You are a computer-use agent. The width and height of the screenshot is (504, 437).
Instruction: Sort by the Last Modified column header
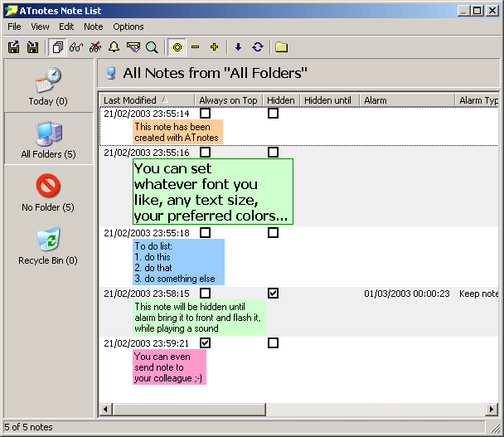coord(147,100)
